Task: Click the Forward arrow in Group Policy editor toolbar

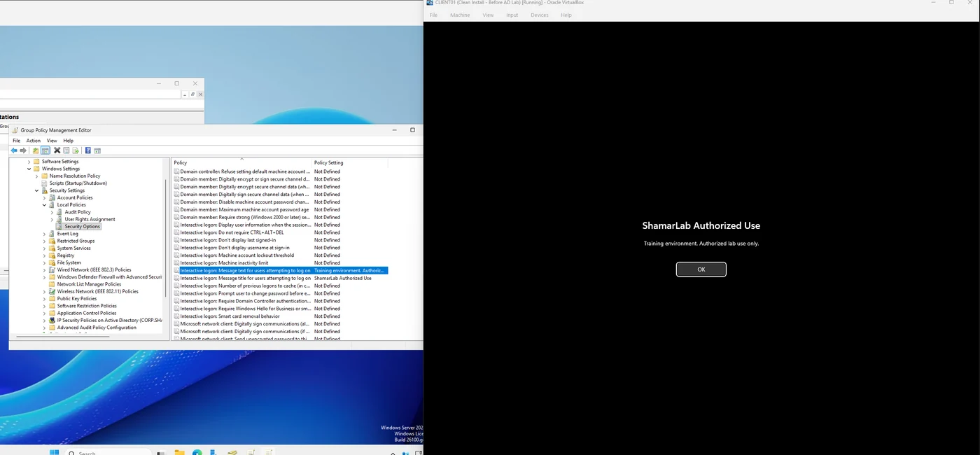Action: (x=23, y=150)
